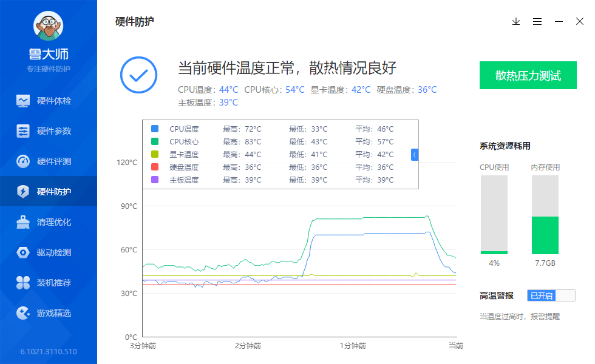Click the version number 6.1021.3110.510
The height and width of the screenshot is (364, 595).
(49, 351)
